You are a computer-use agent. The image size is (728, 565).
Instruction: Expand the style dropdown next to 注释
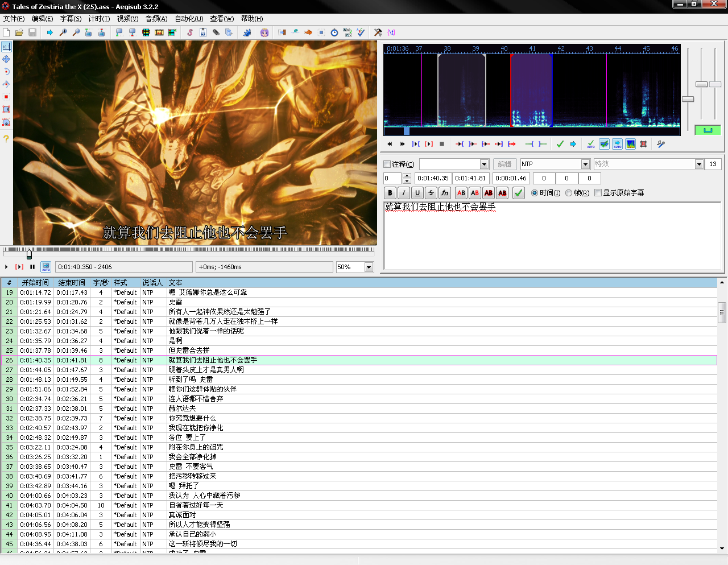(485, 164)
